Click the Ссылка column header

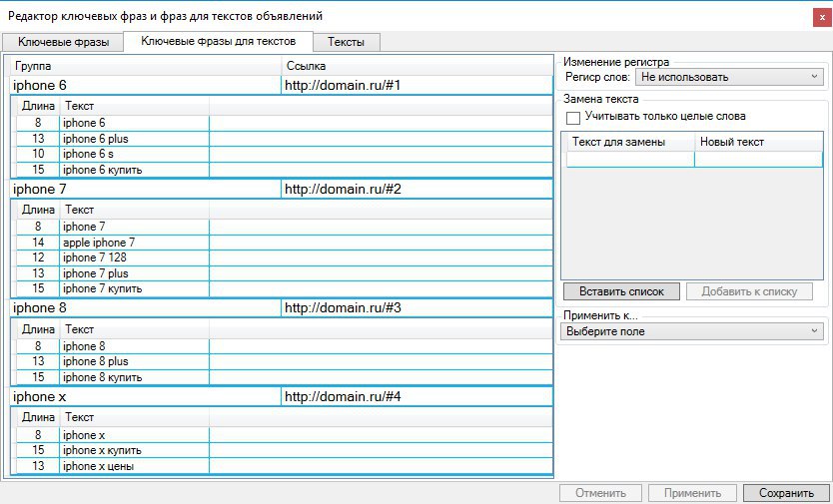tap(417, 67)
